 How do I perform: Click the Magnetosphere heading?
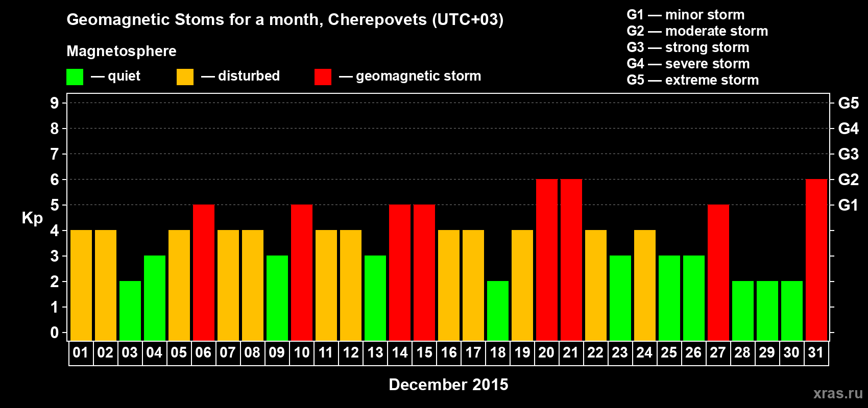(122, 51)
